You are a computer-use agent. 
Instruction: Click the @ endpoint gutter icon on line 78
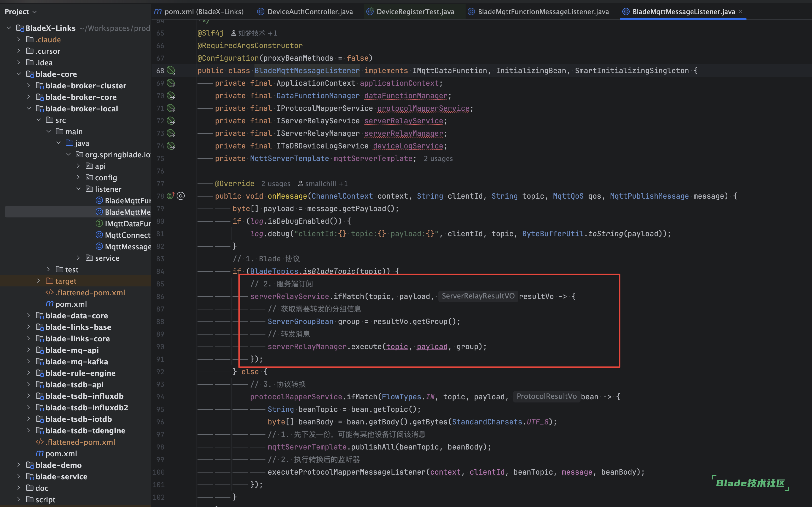(181, 196)
